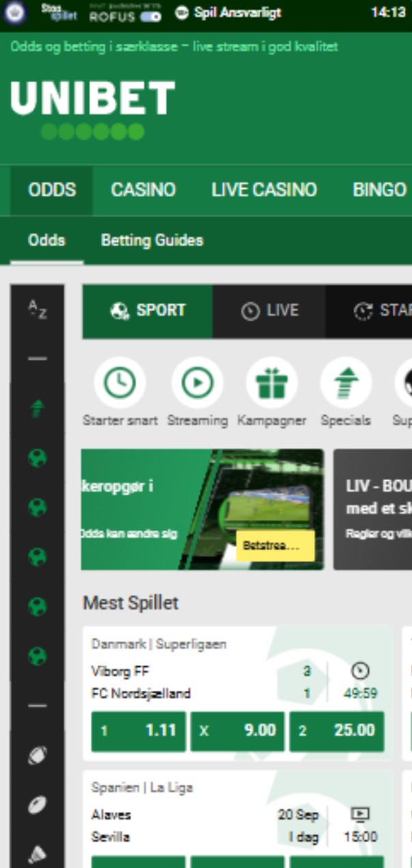Viewport: 412px width, 868px height.
Task: Click the first football icon in sidebar
Action: point(37,458)
